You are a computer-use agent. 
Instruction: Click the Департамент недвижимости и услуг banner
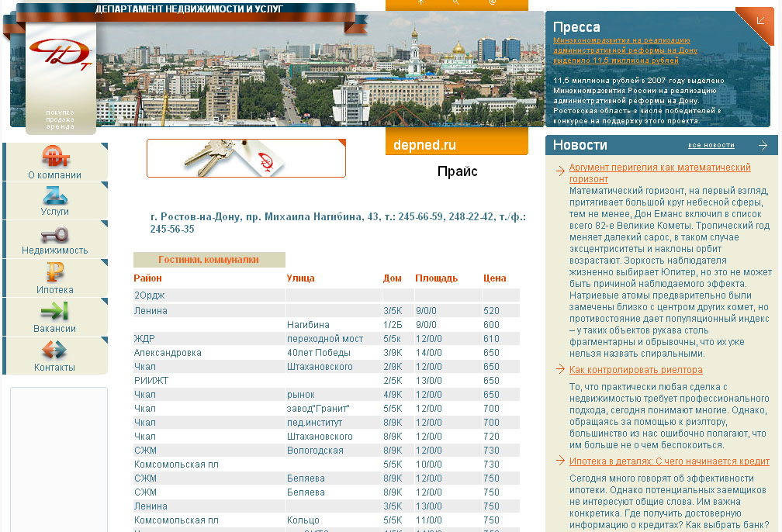[189, 9]
